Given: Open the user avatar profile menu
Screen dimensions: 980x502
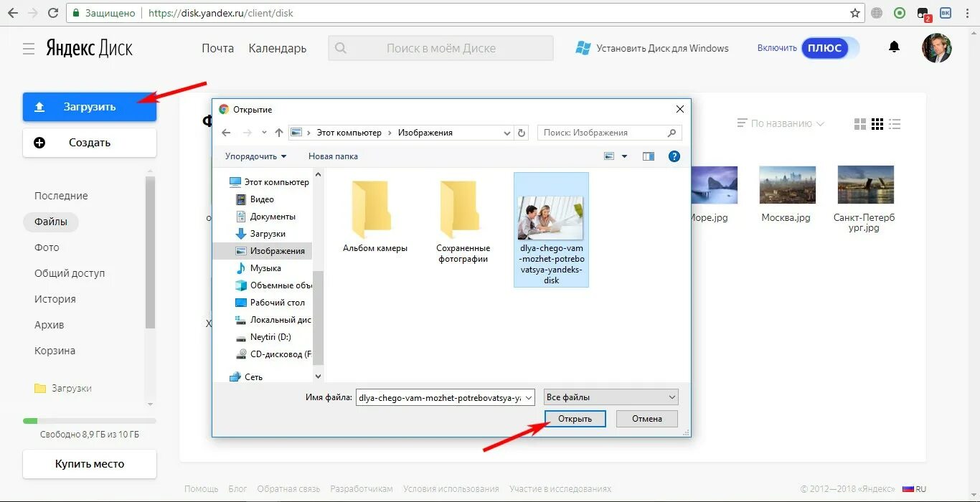Looking at the screenshot, I should click(x=937, y=48).
